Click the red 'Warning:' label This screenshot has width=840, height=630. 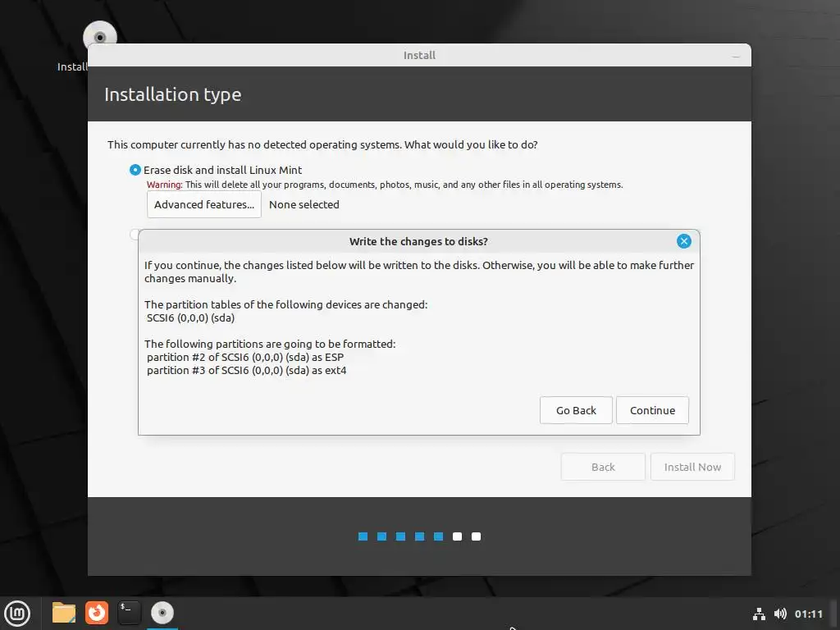click(x=164, y=185)
